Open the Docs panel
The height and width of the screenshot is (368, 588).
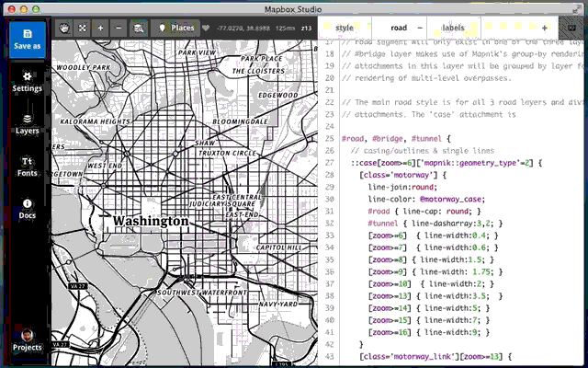point(27,209)
